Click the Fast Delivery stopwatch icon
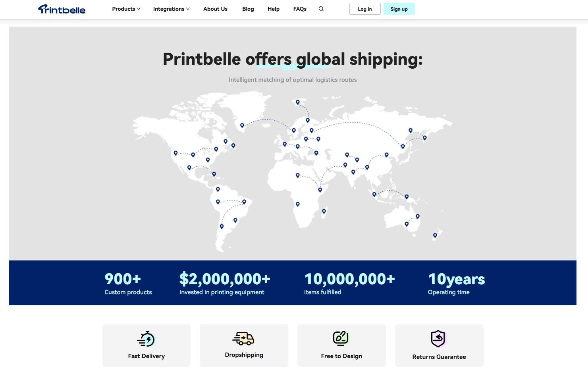This screenshot has height=374, width=588. 146,339
